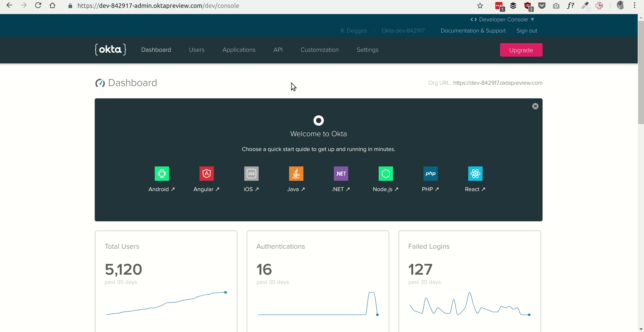
Task: Click the Org URL hyperlink
Action: (498, 83)
